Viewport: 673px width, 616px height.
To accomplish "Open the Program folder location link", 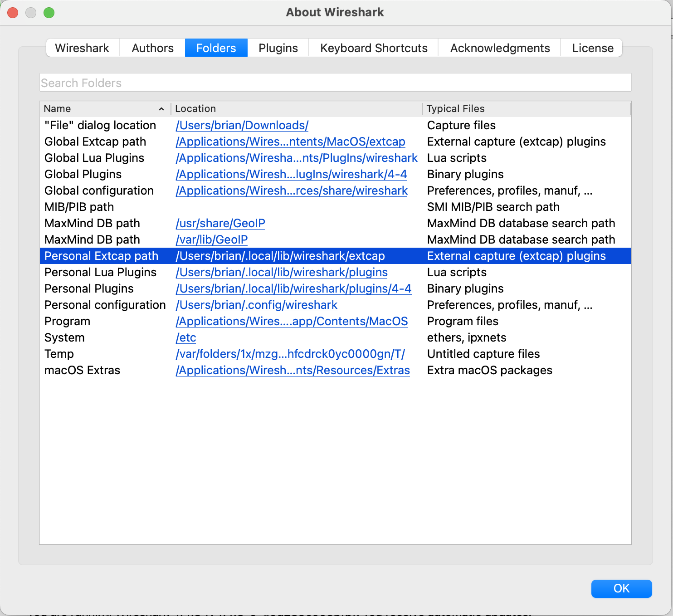I will coord(292,321).
